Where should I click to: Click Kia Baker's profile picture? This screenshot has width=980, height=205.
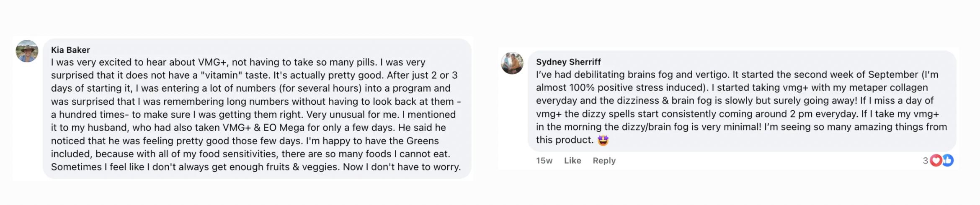click(x=27, y=51)
